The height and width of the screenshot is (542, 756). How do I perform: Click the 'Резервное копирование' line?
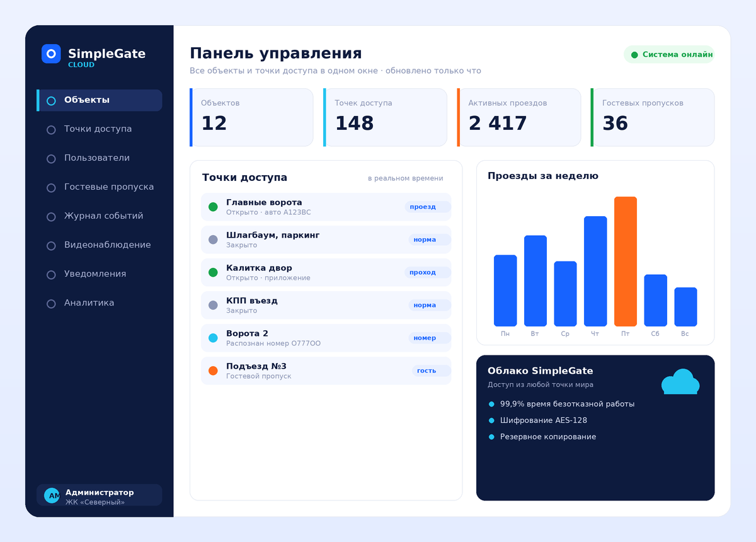click(x=548, y=437)
